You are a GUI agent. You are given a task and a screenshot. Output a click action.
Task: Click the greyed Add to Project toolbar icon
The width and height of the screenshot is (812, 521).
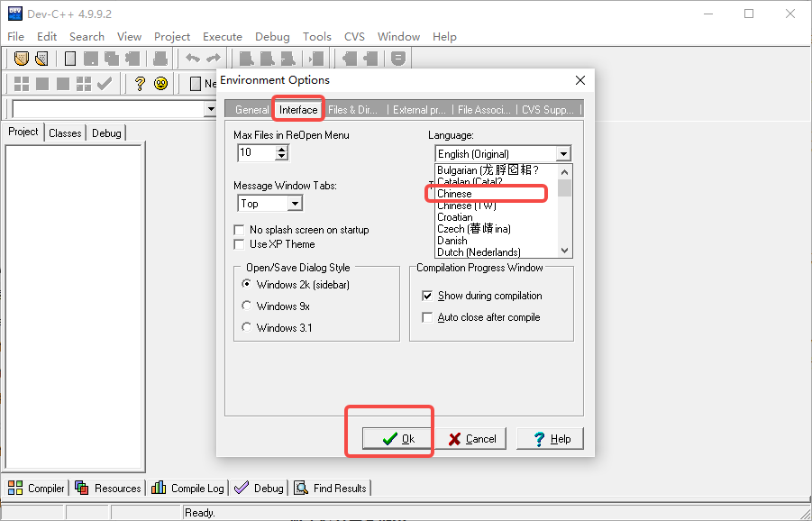tap(350, 58)
